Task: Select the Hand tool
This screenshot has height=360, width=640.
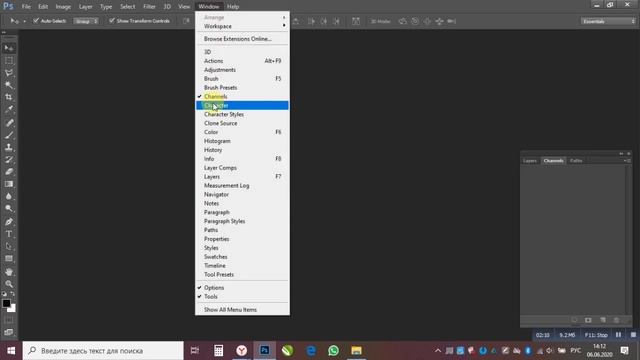Action: point(9,272)
